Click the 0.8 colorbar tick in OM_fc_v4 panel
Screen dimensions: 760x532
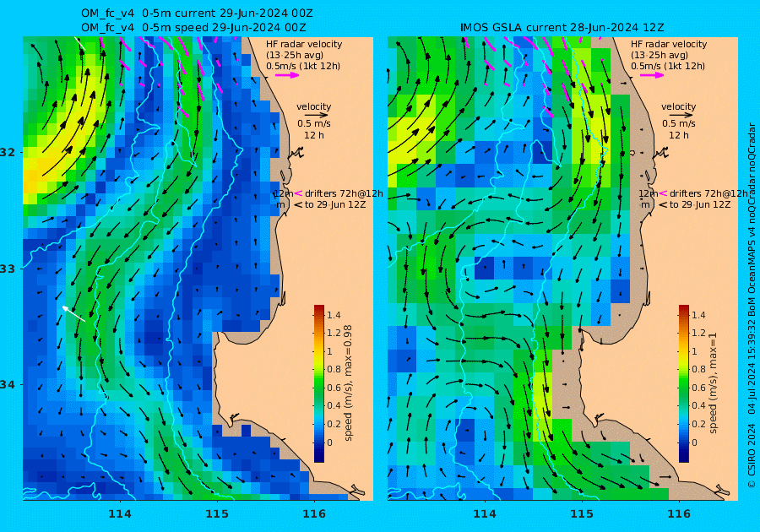[x=334, y=369]
